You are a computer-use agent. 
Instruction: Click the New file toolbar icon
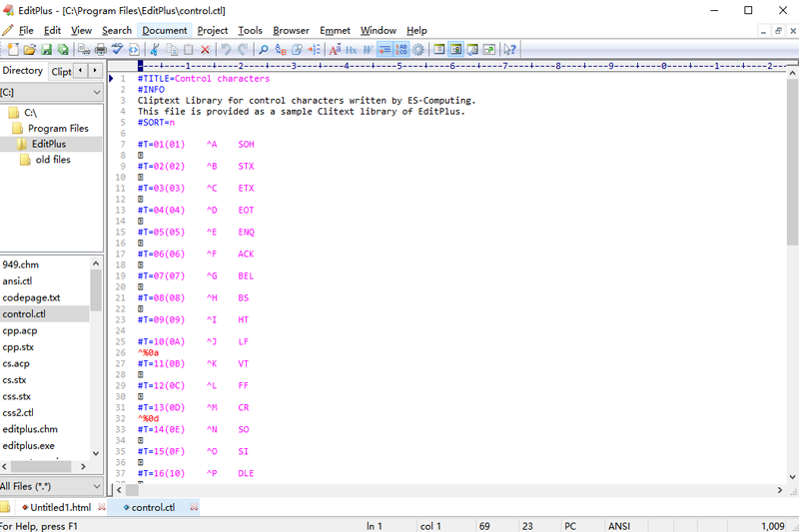(13, 49)
